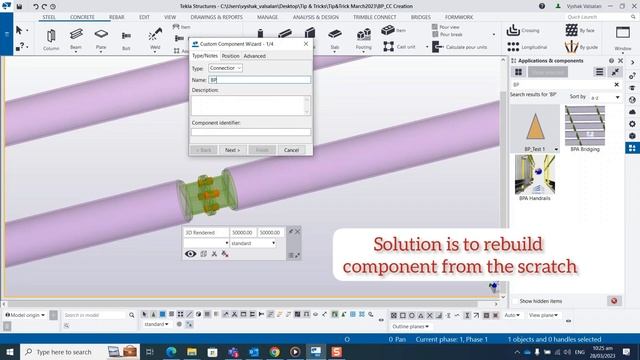Open Windows Start menu
This screenshot has height=360, width=640.
[x=9, y=352]
